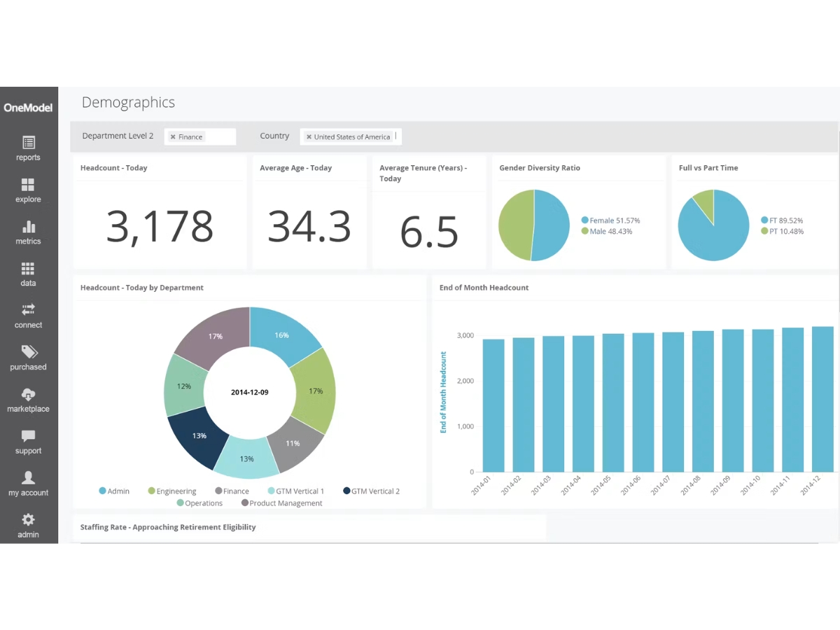Viewport: 840px width, 630px height.
Task: Toggle Operations series in department legend
Action: [199, 503]
